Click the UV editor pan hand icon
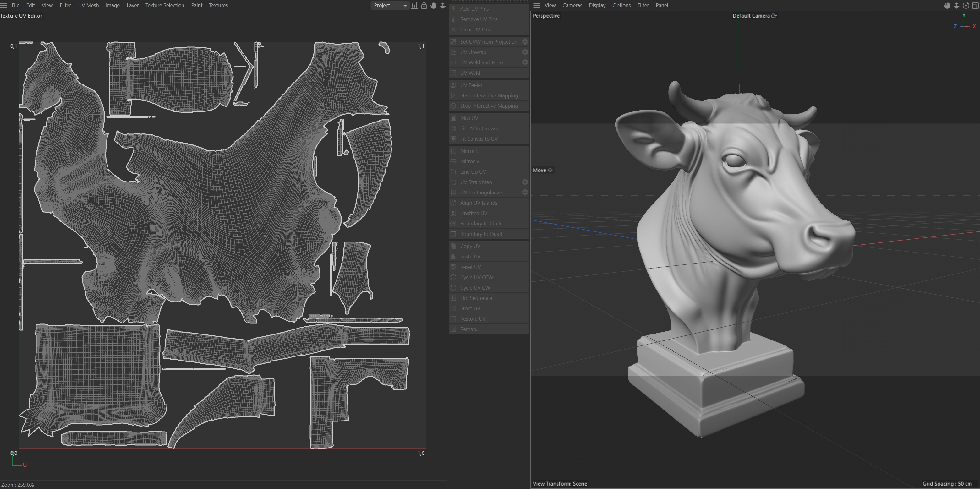The image size is (980, 489). coord(433,5)
